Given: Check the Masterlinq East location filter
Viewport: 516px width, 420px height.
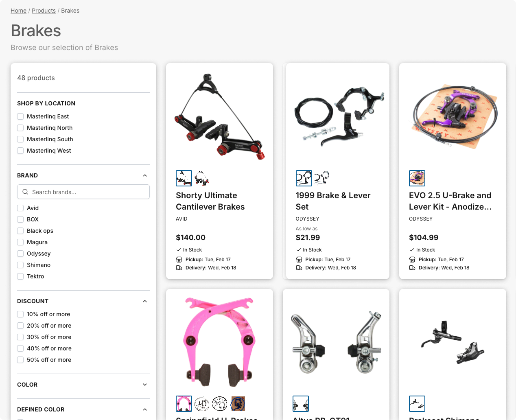Looking at the screenshot, I should click(x=20, y=116).
